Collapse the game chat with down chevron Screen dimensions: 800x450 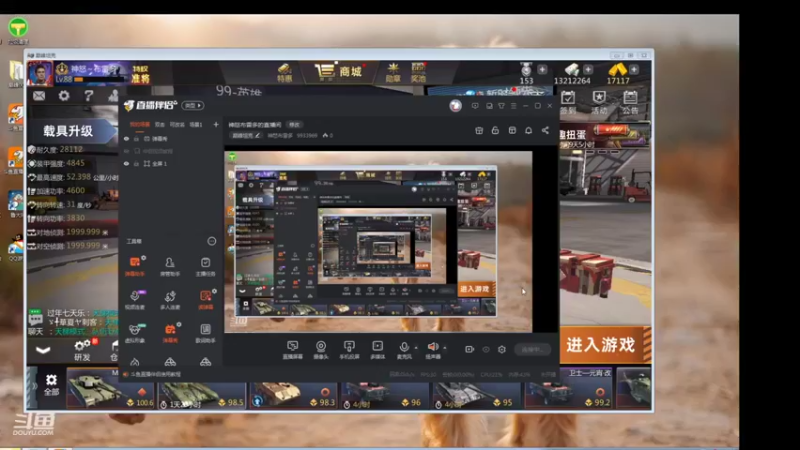click(x=43, y=350)
